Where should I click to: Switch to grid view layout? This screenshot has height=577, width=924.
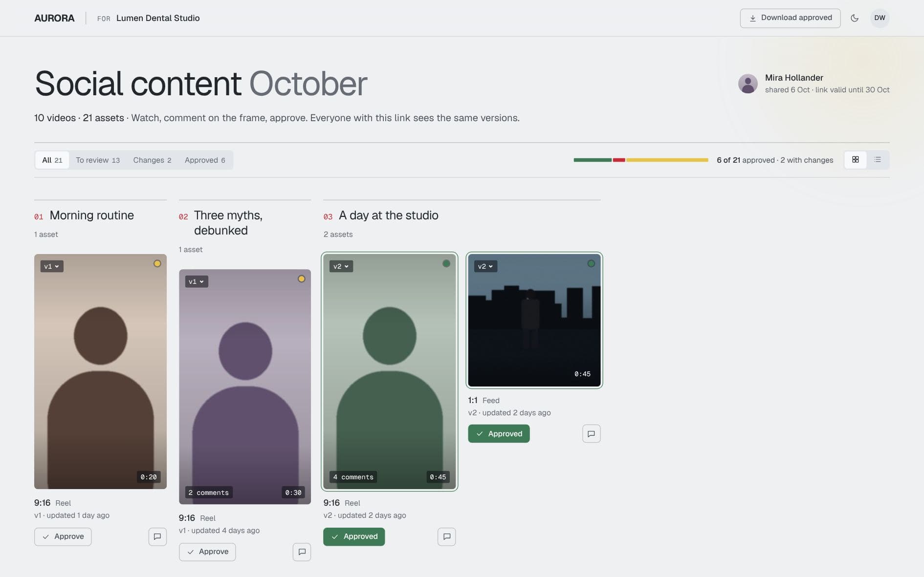[x=856, y=160]
